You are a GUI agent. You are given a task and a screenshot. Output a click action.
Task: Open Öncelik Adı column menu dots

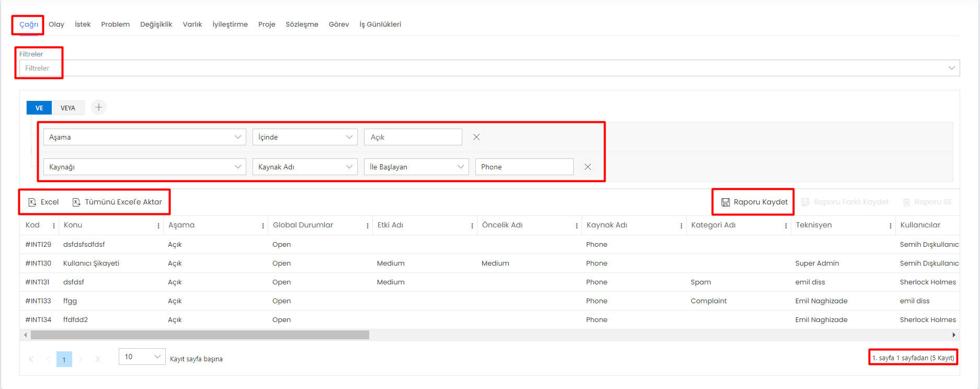click(577, 225)
